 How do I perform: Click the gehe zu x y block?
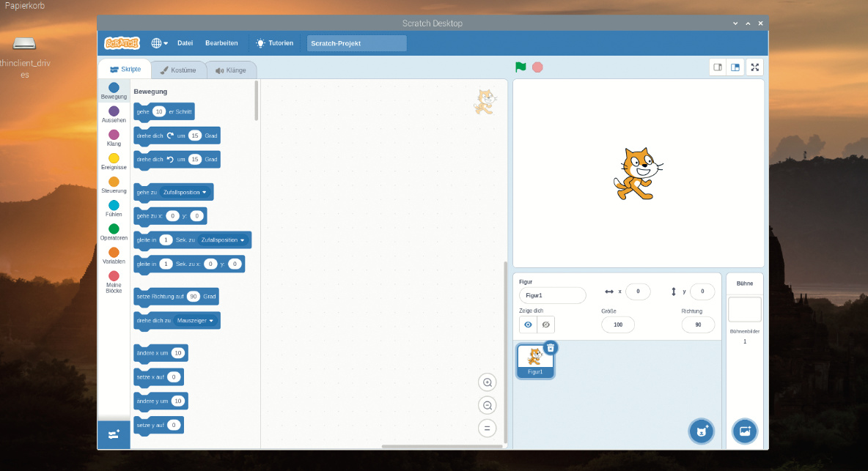tap(171, 216)
